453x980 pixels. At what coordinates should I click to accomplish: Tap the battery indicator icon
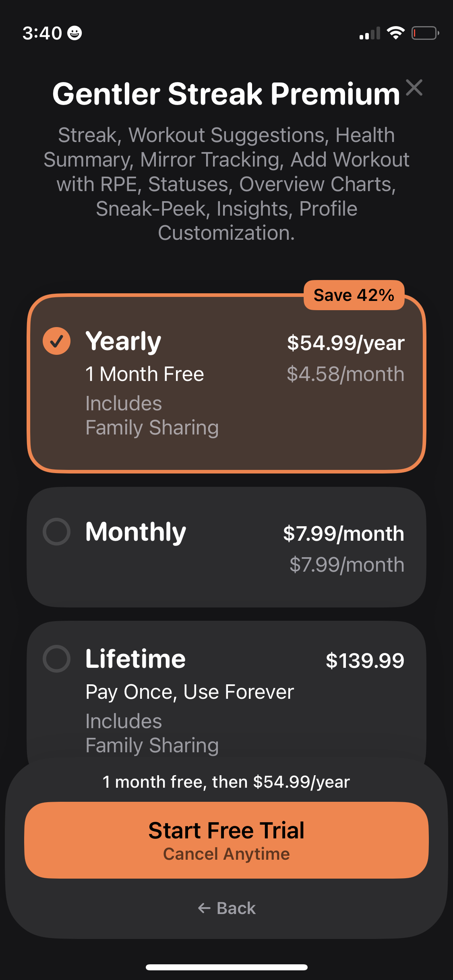coord(425,33)
